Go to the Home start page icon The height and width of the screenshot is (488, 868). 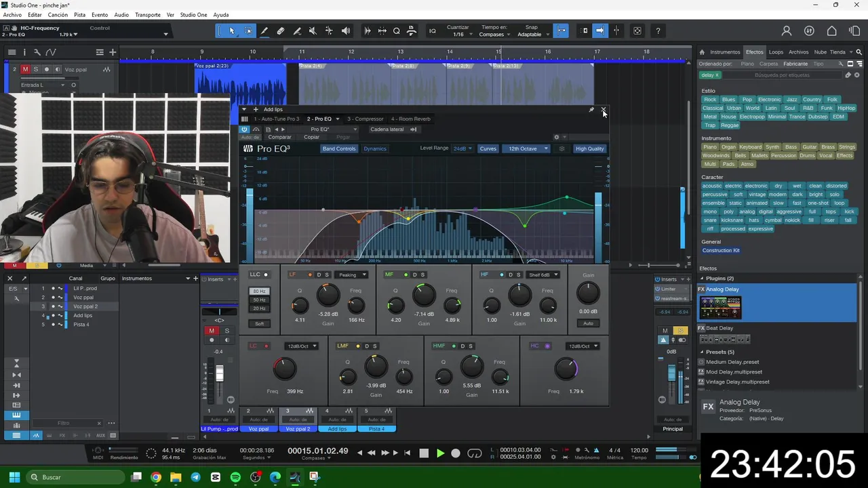[832, 30]
